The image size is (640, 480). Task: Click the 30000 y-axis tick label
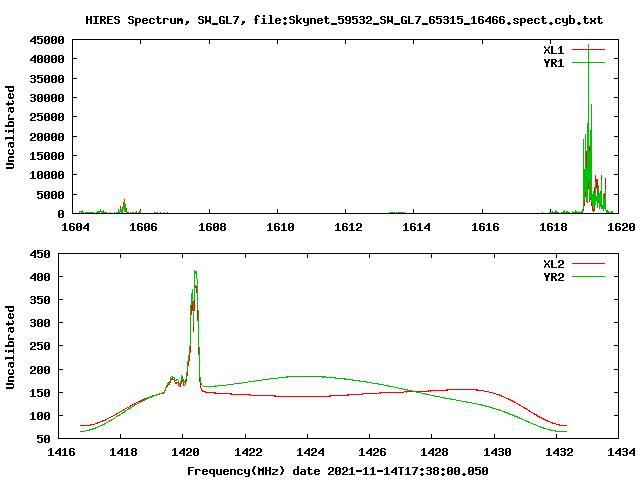coord(47,98)
